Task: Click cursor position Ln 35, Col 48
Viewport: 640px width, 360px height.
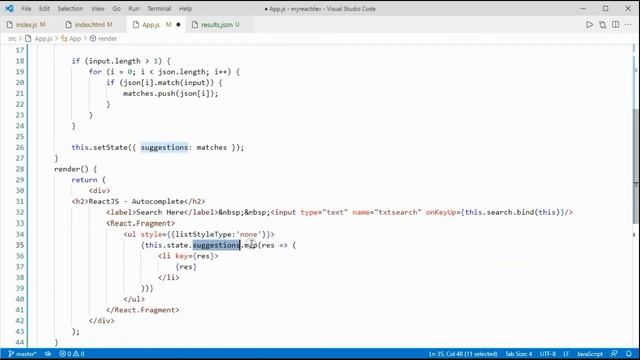Action: pyautogui.click(x=463, y=354)
